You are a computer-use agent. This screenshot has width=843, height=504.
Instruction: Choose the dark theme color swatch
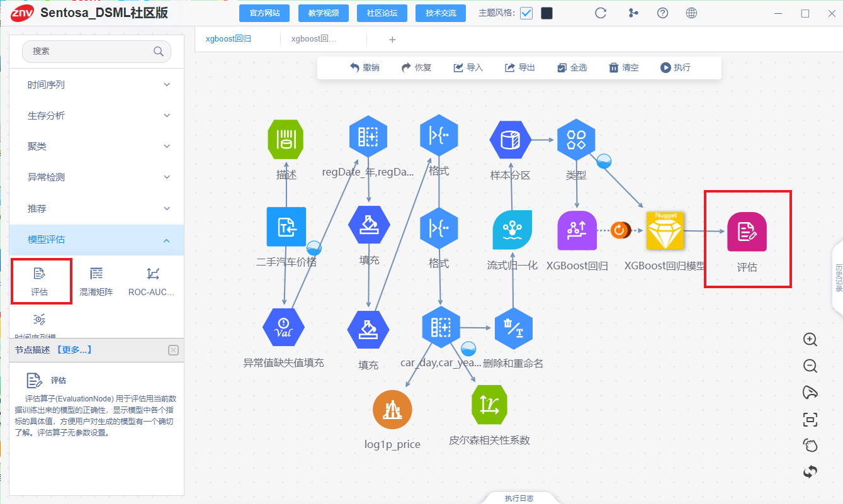[546, 13]
